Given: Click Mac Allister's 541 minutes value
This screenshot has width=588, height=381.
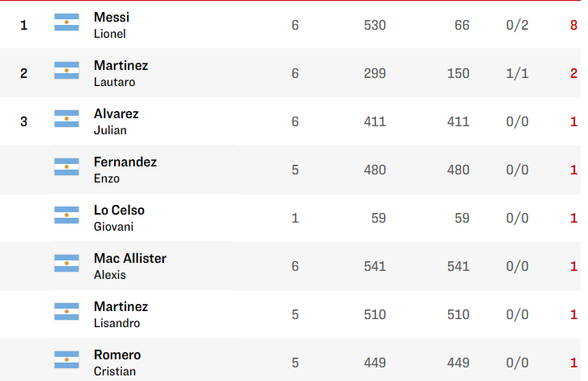Looking at the screenshot, I should [x=374, y=266].
